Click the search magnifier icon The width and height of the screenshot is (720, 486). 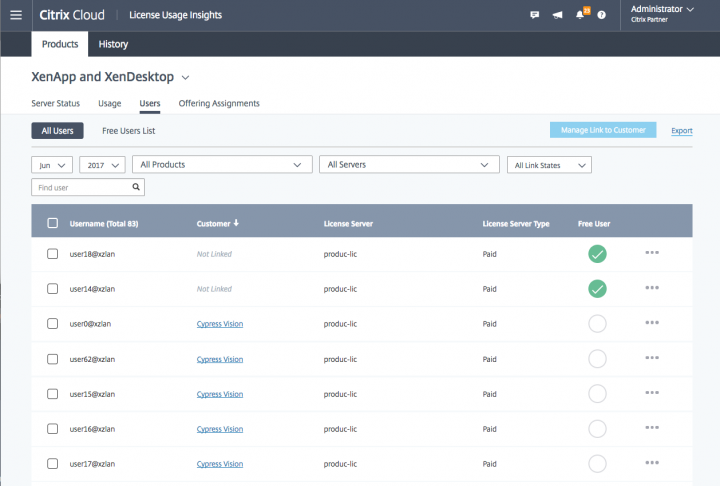136,187
